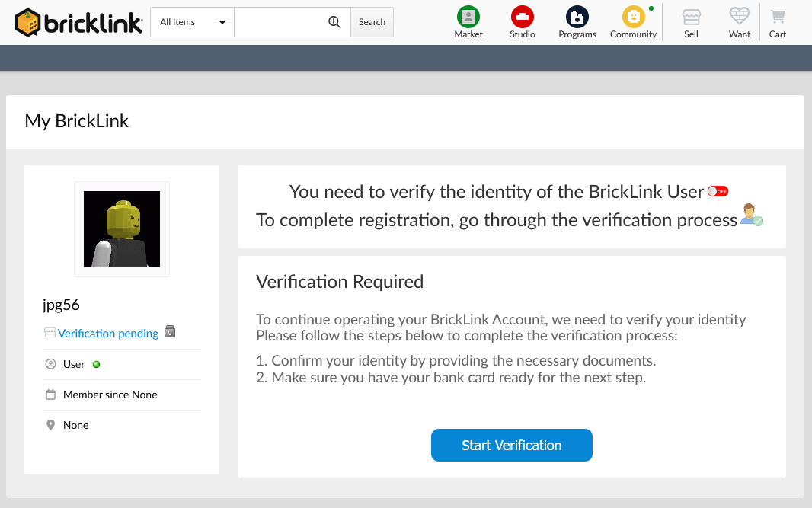The width and height of the screenshot is (812, 508).
Task: Toggle the red OFF verification switch
Action: click(x=718, y=191)
